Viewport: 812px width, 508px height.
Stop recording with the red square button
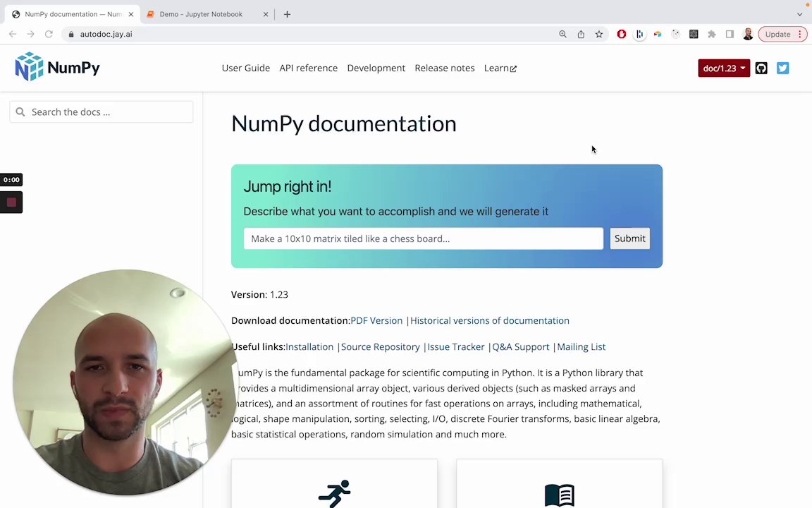click(11, 202)
